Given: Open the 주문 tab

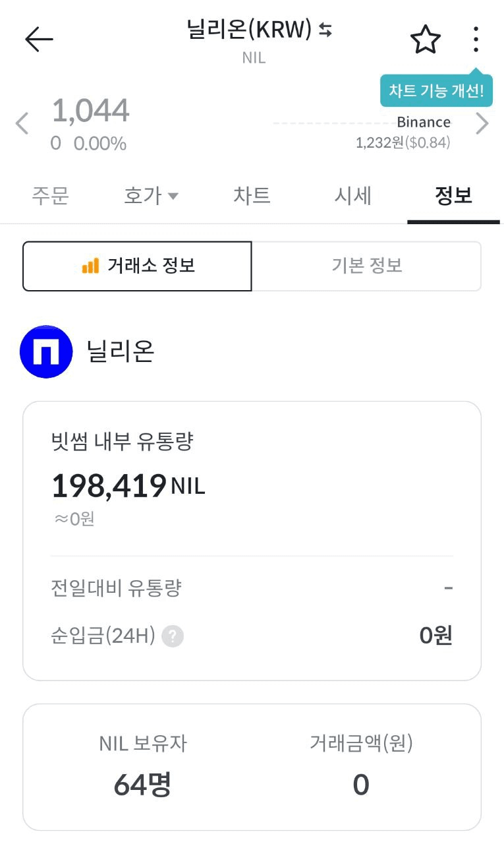Looking at the screenshot, I should [x=50, y=196].
